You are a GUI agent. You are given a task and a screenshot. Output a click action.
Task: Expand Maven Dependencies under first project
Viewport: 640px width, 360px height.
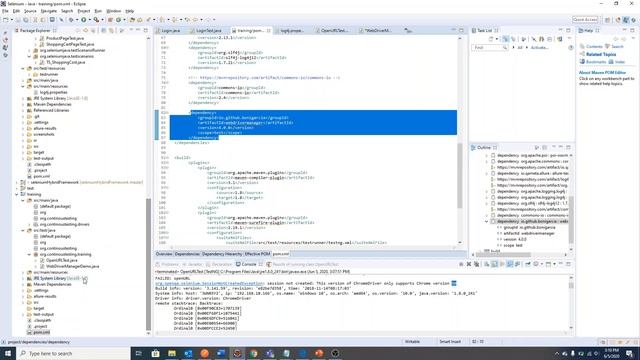click(x=23, y=104)
